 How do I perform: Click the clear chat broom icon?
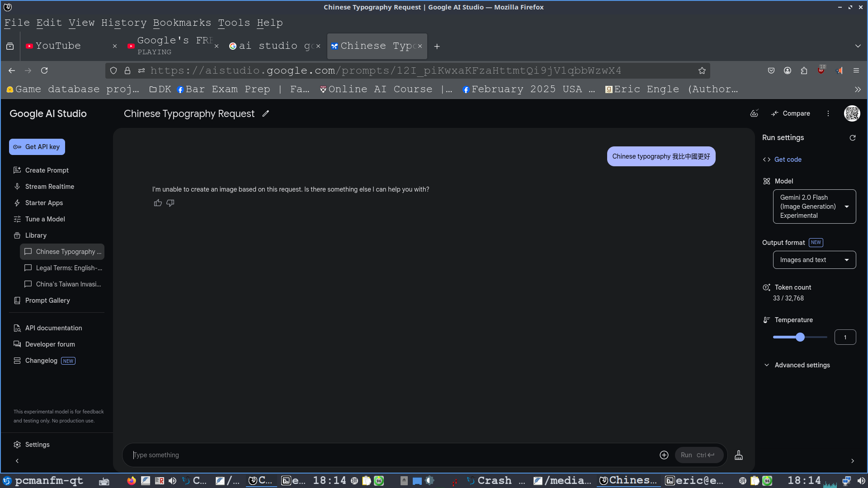[x=738, y=455]
